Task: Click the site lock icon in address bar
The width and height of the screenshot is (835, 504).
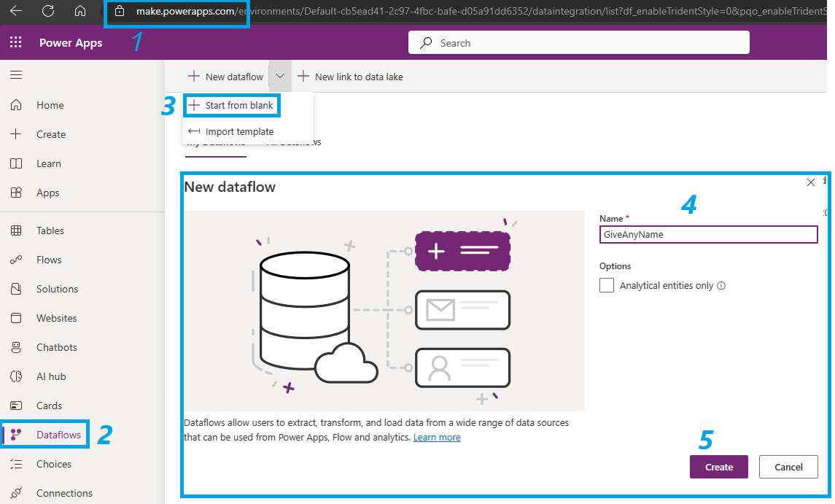Action: [120, 11]
